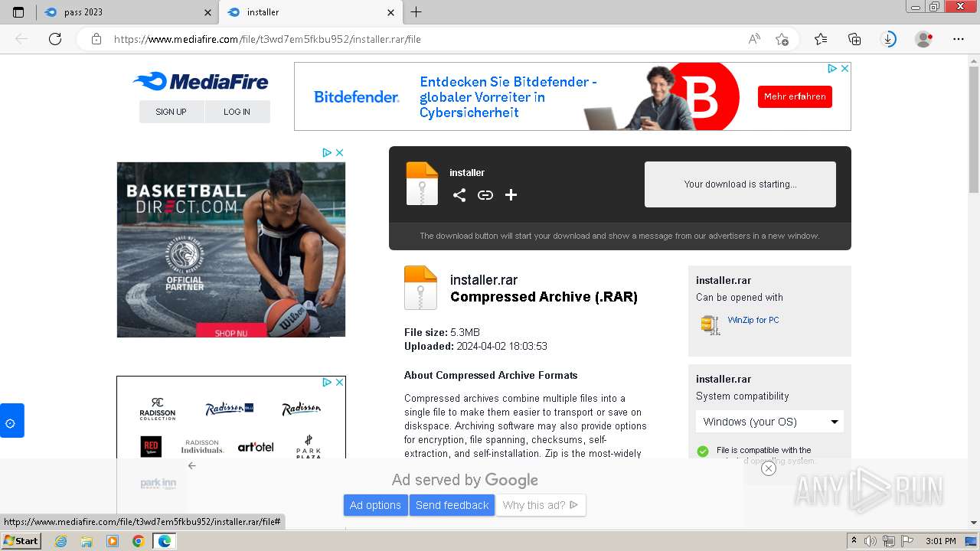Viewport: 980px width, 551px height.
Task: Close the Bitdefender banner ad
Action: pos(844,68)
